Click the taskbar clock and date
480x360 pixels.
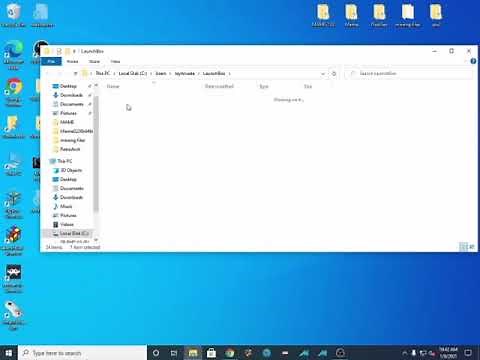[448, 353]
